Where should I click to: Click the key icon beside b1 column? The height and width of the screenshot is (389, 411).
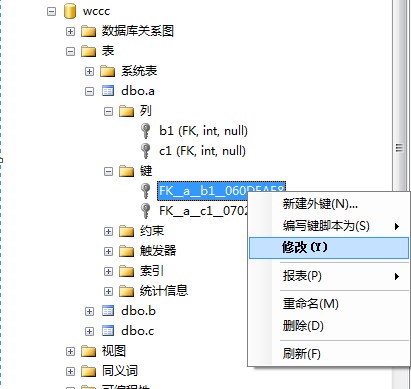(x=145, y=131)
